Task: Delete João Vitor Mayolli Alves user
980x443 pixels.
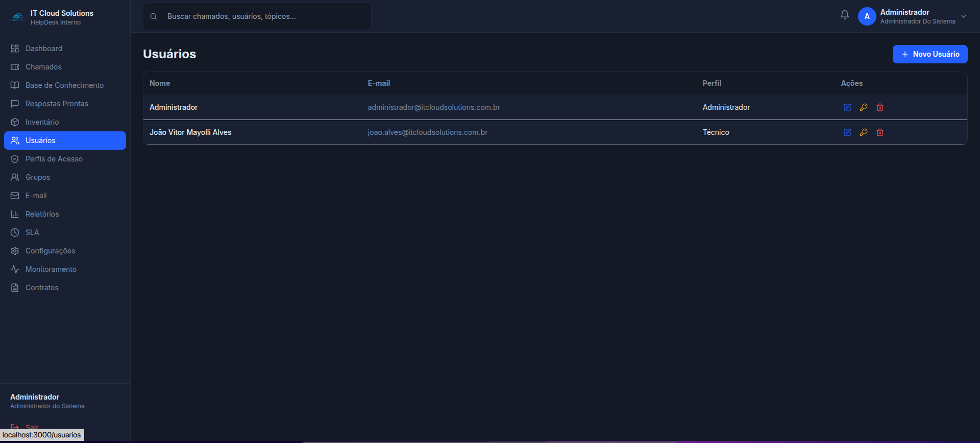Action: [880, 132]
